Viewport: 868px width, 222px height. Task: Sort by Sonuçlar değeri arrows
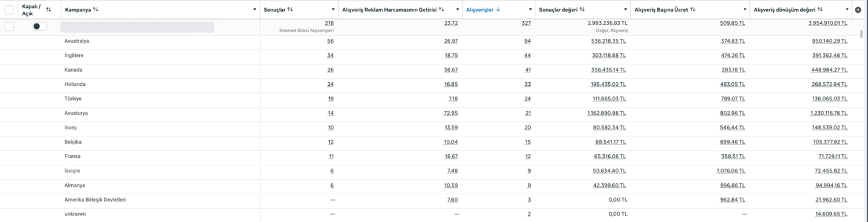(582, 9)
